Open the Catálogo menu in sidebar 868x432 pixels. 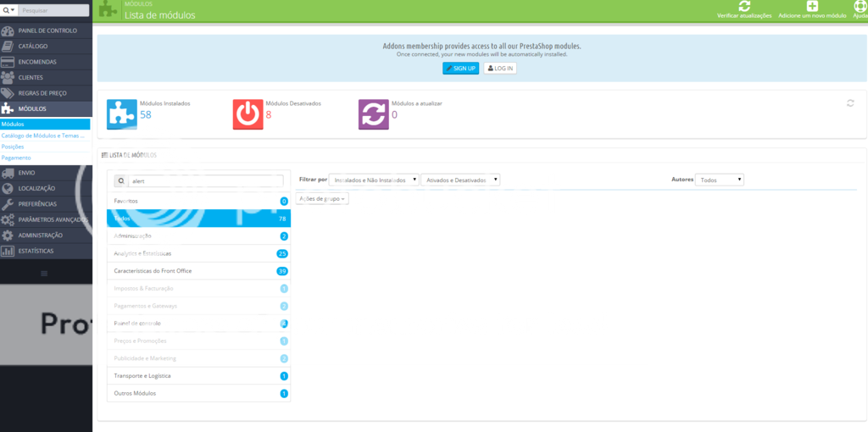click(x=33, y=46)
